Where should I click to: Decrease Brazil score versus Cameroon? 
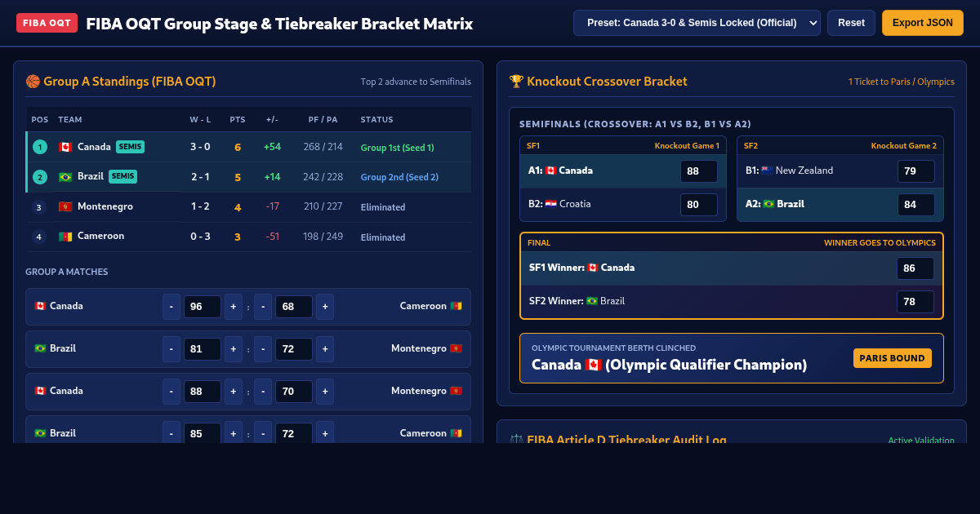pos(171,432)
